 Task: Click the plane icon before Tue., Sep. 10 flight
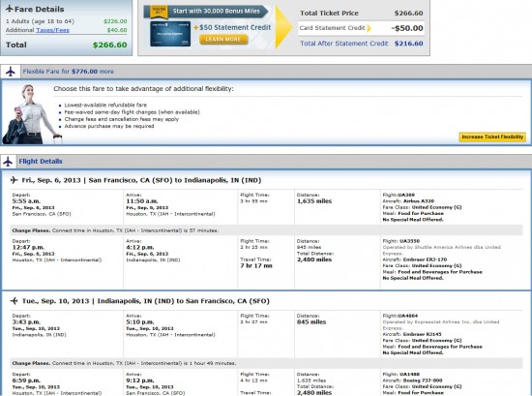(14, 301)
